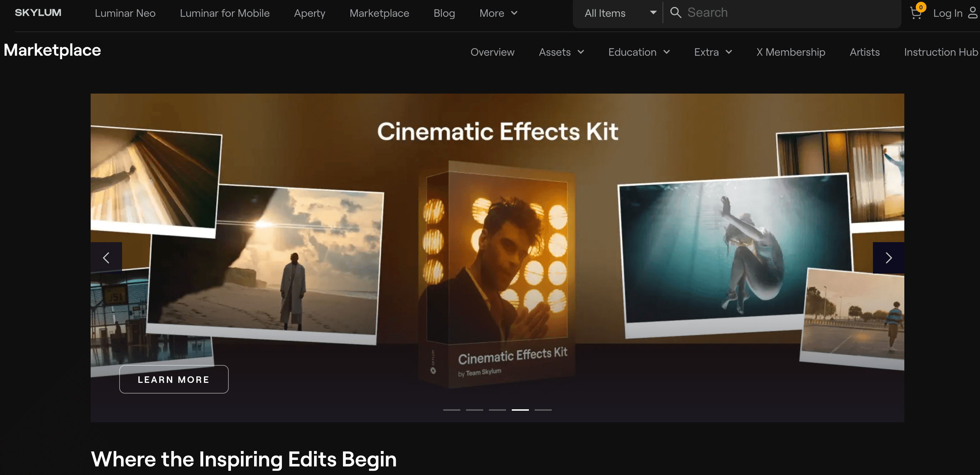Advance to next carousel slide
Screen dimensions: 980x475
888,257
